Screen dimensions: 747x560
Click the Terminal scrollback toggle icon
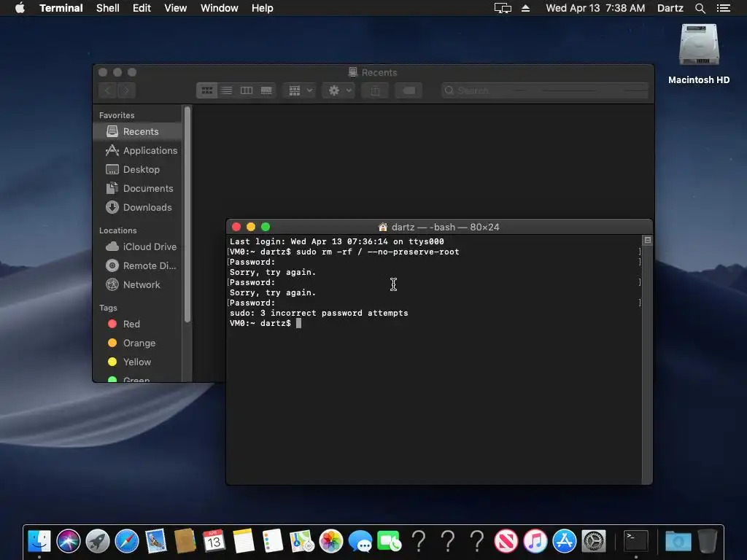click(x=648, y=241)
